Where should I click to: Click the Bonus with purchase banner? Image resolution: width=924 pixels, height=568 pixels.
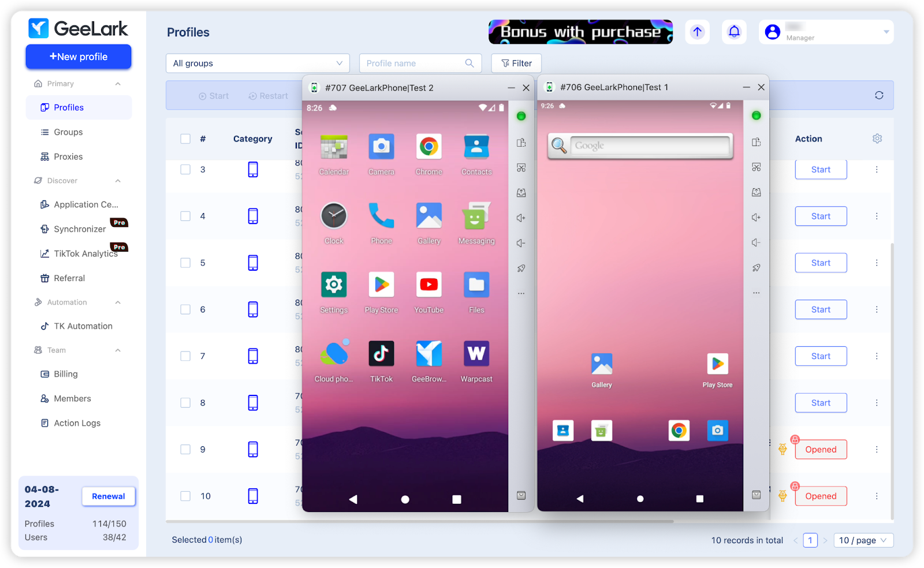tap(580, 32)
